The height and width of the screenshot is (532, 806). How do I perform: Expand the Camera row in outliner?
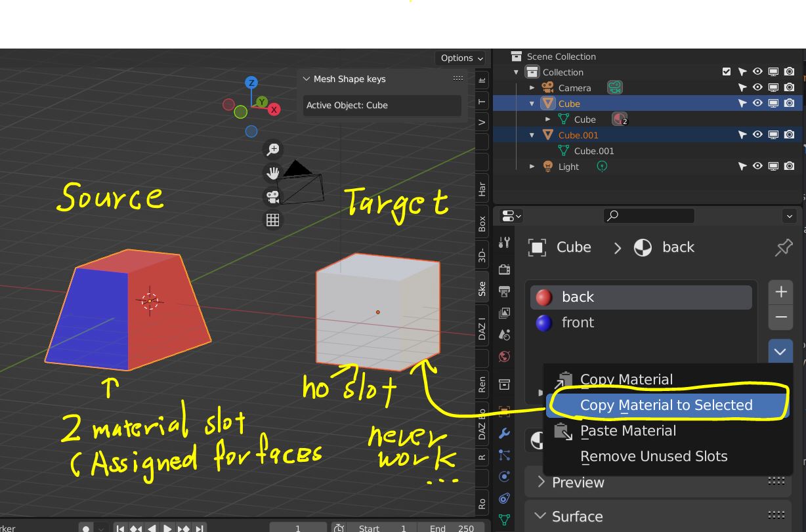(x=532, y=88)
